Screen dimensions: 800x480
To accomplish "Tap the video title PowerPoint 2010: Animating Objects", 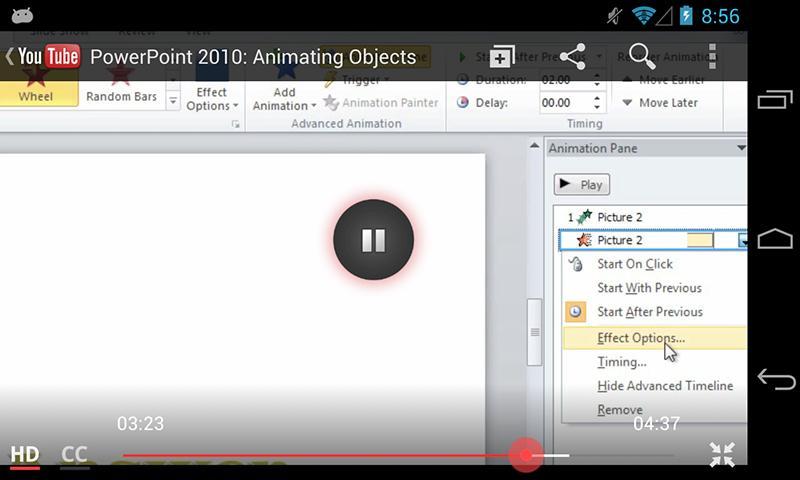I will tap(253, 57).
